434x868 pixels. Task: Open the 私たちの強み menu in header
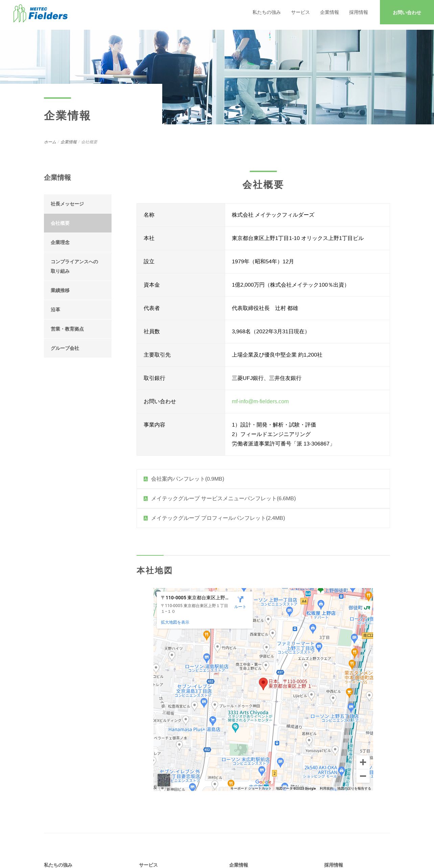266,12
